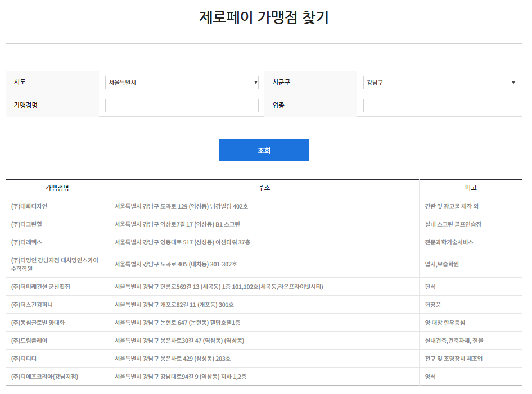
Task: Select the address 봉은사로 429 (삼성동) 203호
Action: 172,359
